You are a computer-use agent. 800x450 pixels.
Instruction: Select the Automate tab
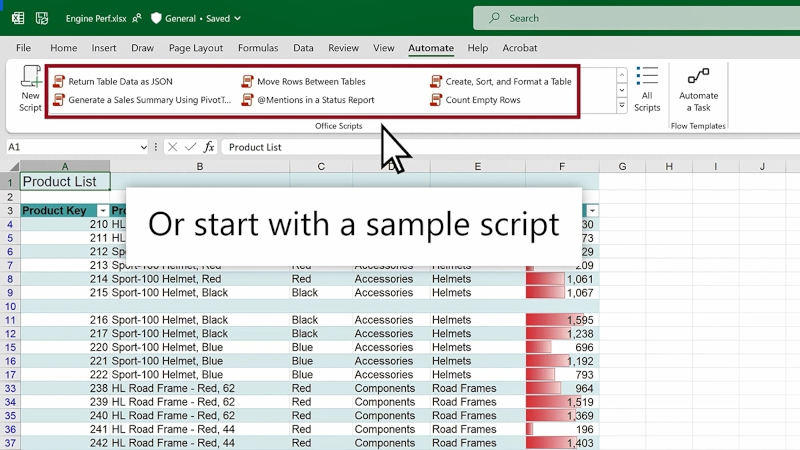tap(431, 48)
